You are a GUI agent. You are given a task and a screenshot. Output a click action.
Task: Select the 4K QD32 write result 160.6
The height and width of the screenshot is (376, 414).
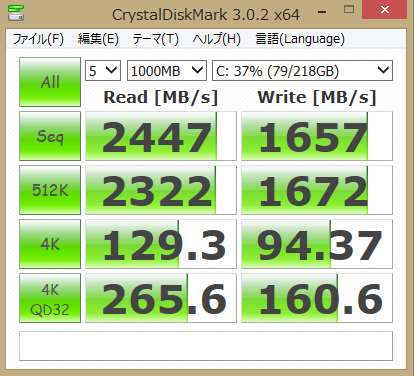point(317,298)
